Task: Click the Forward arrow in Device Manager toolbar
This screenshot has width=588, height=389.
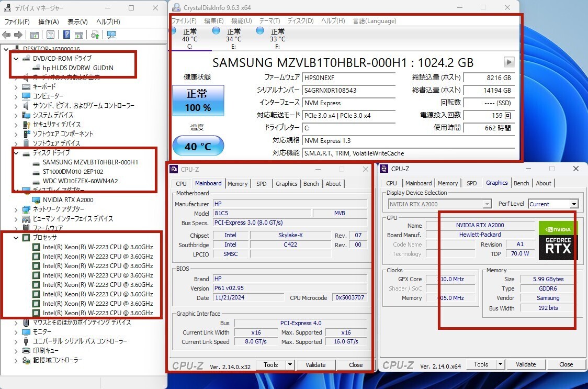Action: (18, 35)
